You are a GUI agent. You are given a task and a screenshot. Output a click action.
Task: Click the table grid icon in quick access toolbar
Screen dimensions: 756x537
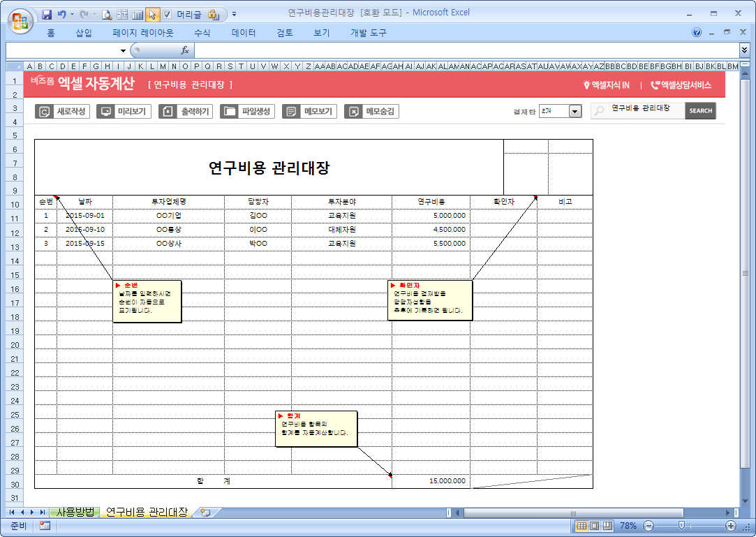click(138, 15)
